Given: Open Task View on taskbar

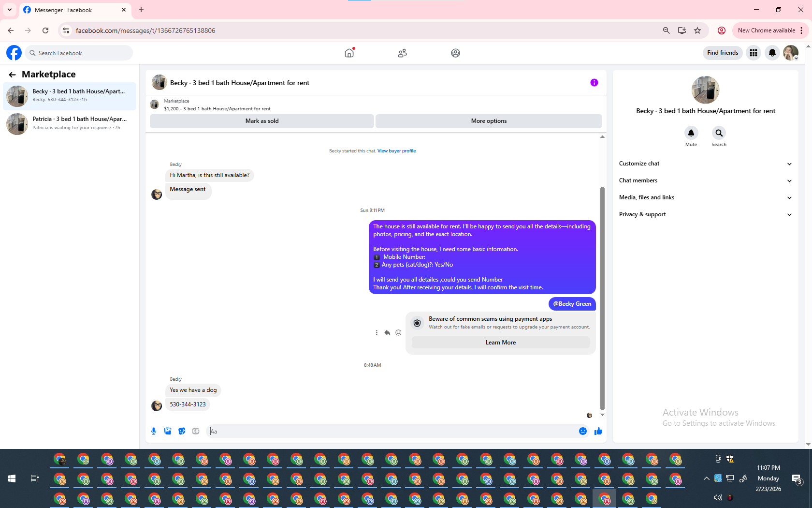Looking at the screenshot, I should (35, 478).
